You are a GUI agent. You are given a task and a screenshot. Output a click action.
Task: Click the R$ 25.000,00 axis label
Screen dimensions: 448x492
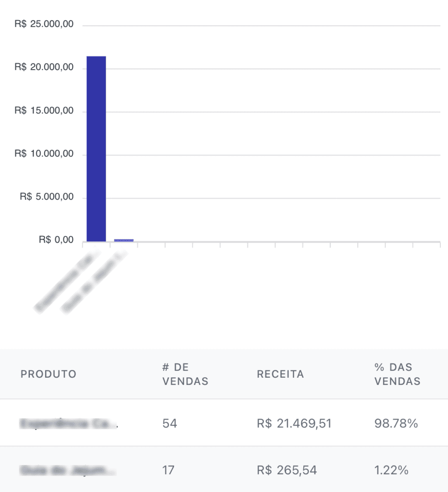tap(44, 25)
